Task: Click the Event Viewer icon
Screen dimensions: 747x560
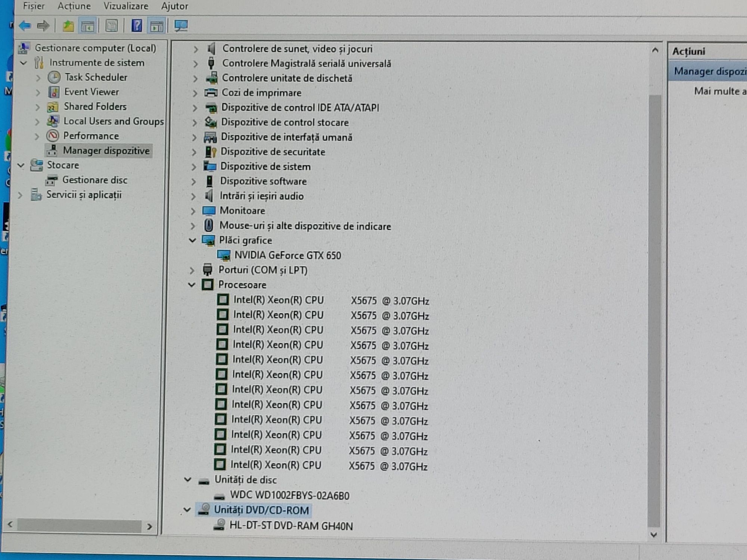Action: tap(54, 92)
